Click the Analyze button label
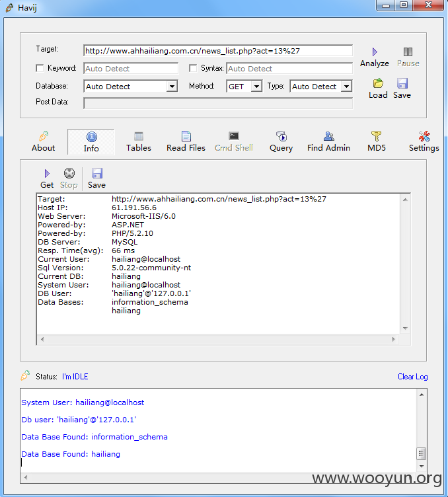 pyautogui.click(x=375, y=63)
